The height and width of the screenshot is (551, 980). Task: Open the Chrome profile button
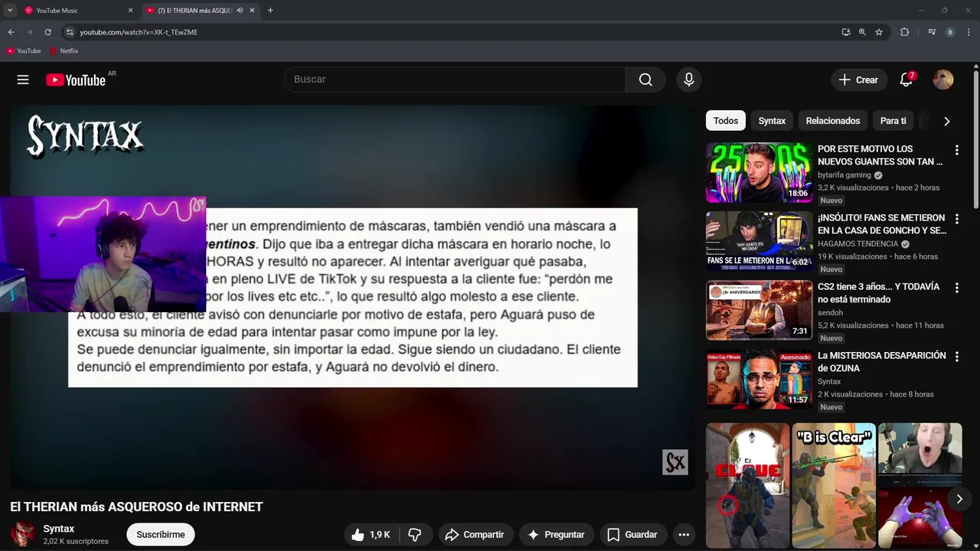pyautogui.click(x=950, y=32)
